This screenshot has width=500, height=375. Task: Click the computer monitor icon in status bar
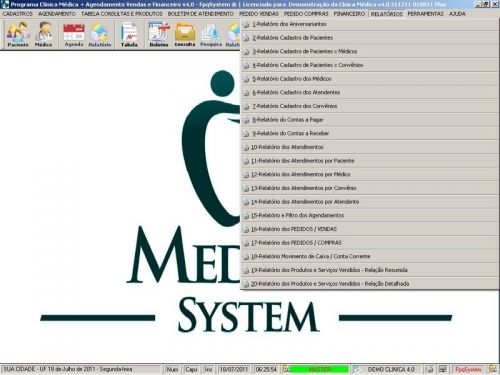(443, 369)
